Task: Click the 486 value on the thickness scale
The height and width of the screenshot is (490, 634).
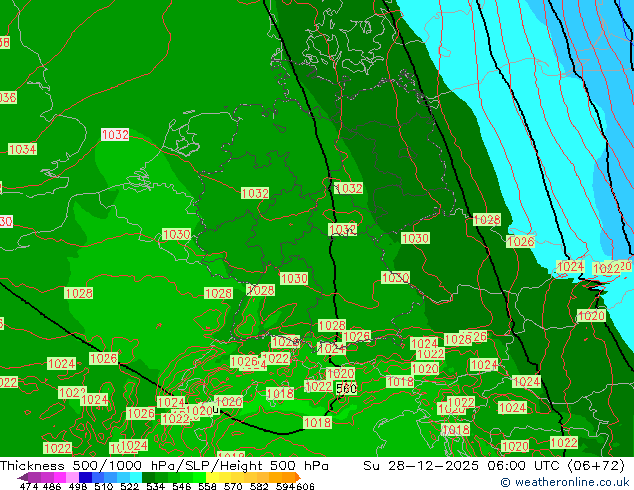Action: click(52, 486)
